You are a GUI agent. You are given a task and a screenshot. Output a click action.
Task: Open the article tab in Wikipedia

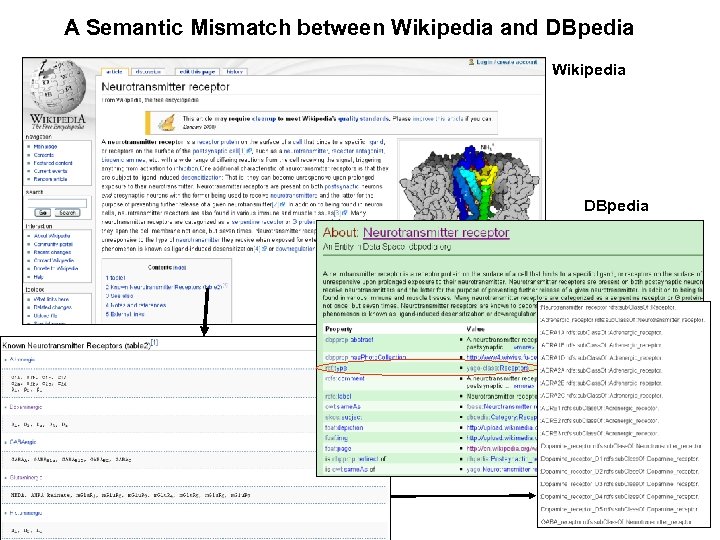(x=114, y=72)
